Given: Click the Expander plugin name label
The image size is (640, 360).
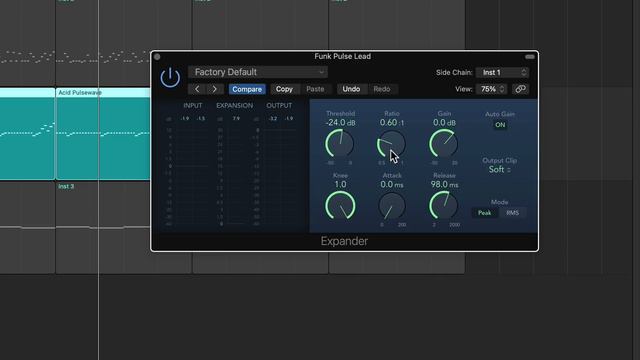Looking at the screenshot, I should 344,241.
